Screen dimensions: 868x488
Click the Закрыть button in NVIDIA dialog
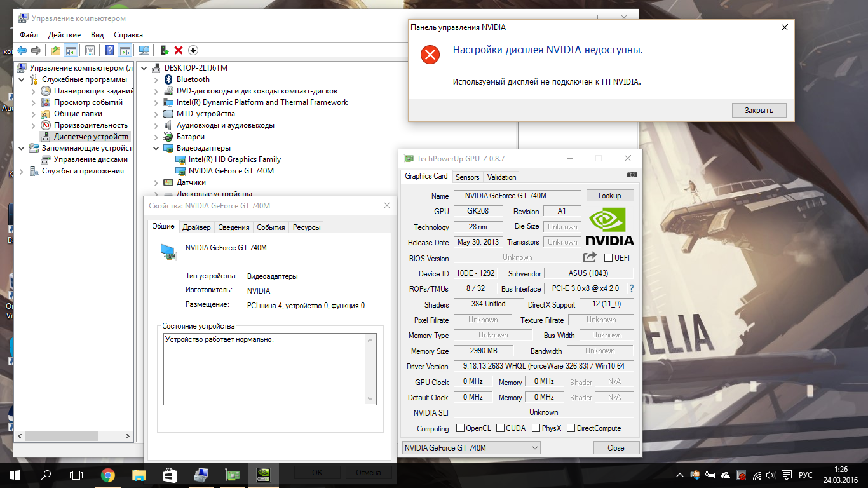pos(759,111)
